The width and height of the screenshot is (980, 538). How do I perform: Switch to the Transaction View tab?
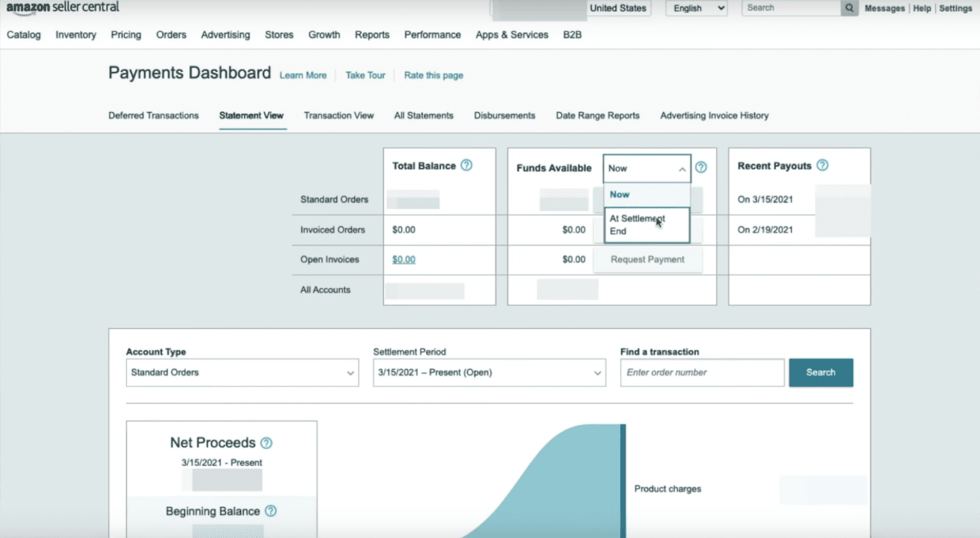click(339, 115)
